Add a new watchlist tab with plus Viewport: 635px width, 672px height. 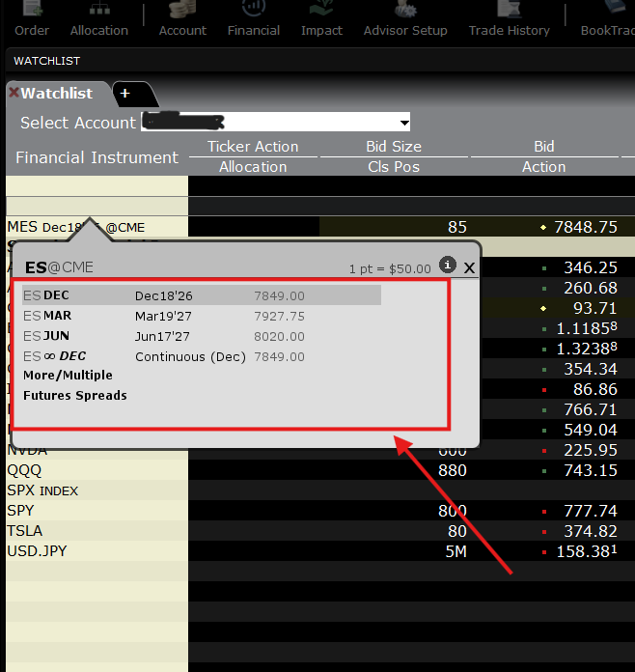[x=125, y=93]
